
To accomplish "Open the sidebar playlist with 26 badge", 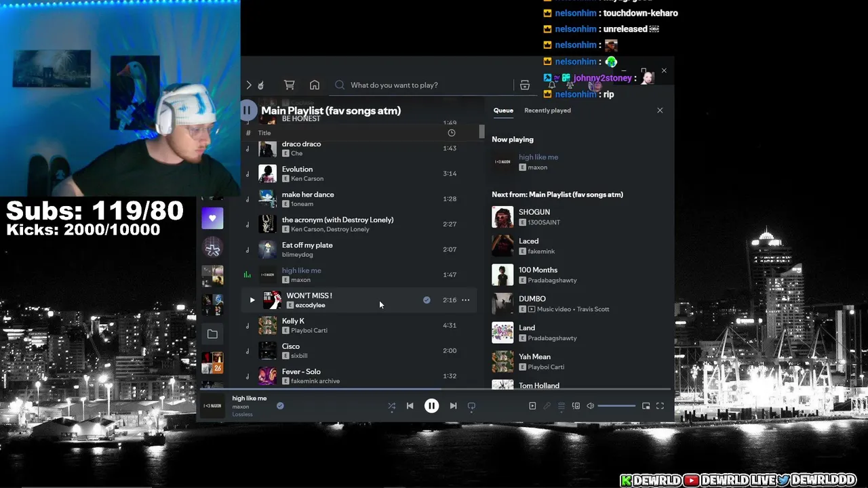I will 212,363.
